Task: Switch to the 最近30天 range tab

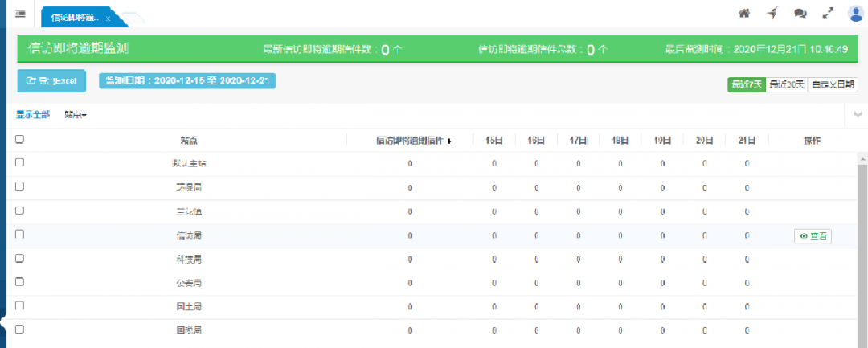Action: [786, 84]
